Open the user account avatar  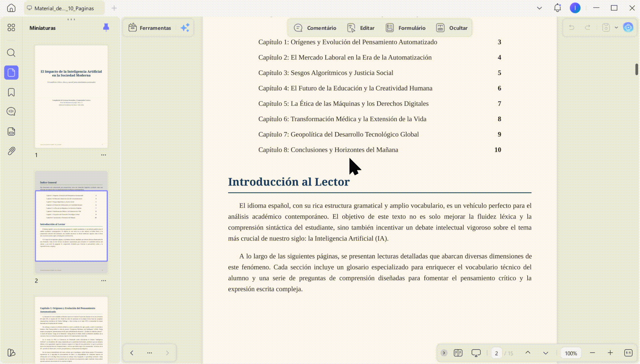pyautogui.click(x=575, y=8)
